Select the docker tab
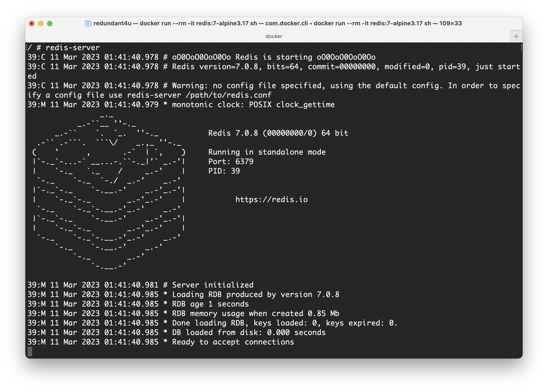Screen dimensions: 548x392 (x=274, y=36)
